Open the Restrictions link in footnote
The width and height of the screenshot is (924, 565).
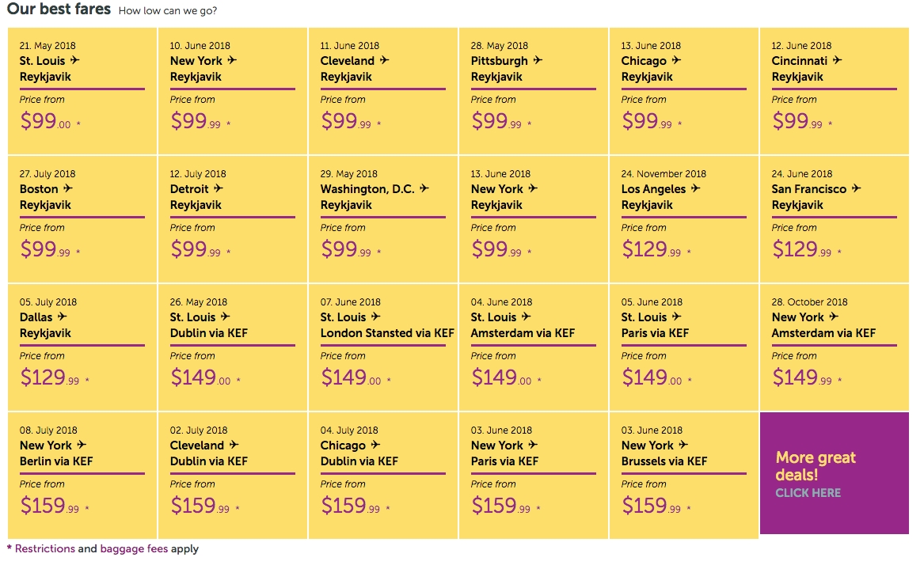[x=44, y=548]
